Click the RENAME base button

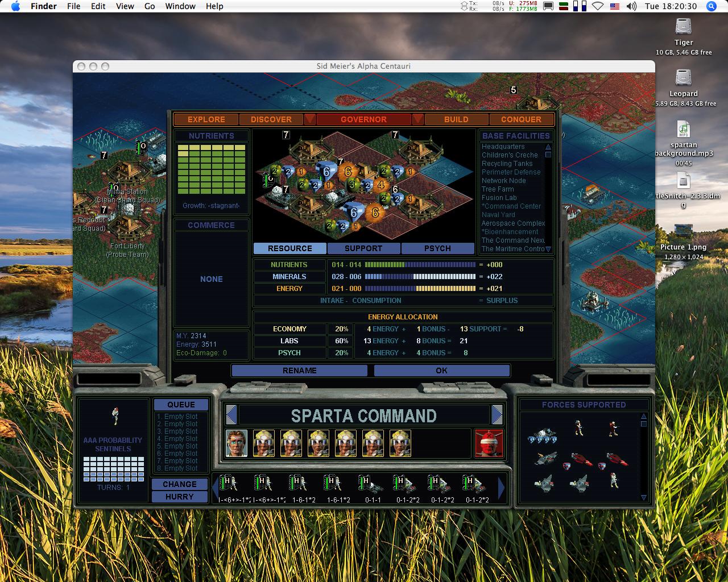pos(299,371)
